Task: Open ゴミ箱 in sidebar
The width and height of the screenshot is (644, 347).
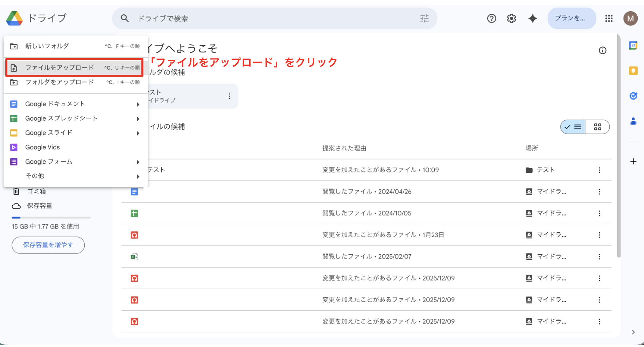Action: [x=37, y=191]
